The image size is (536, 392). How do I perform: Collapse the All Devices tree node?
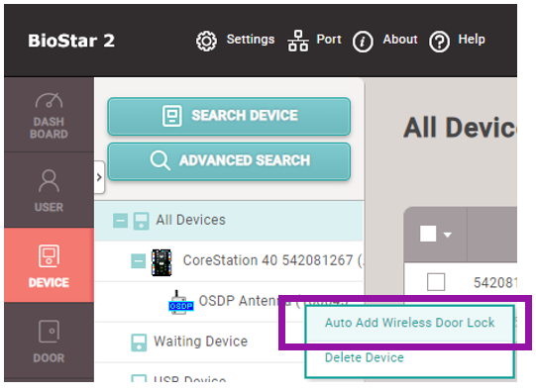tap(120, 221)
